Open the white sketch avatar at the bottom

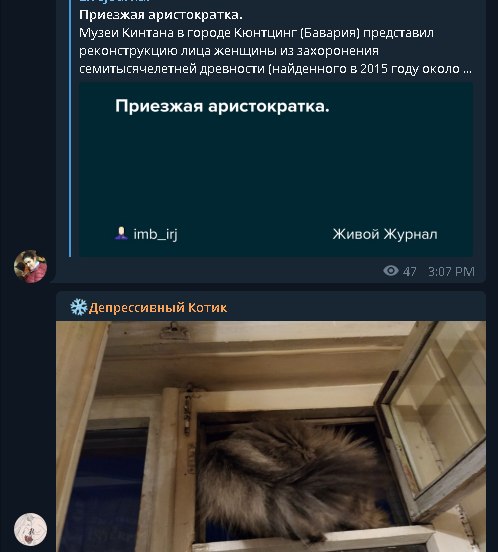pyautogui.click(x=30, y=529)
